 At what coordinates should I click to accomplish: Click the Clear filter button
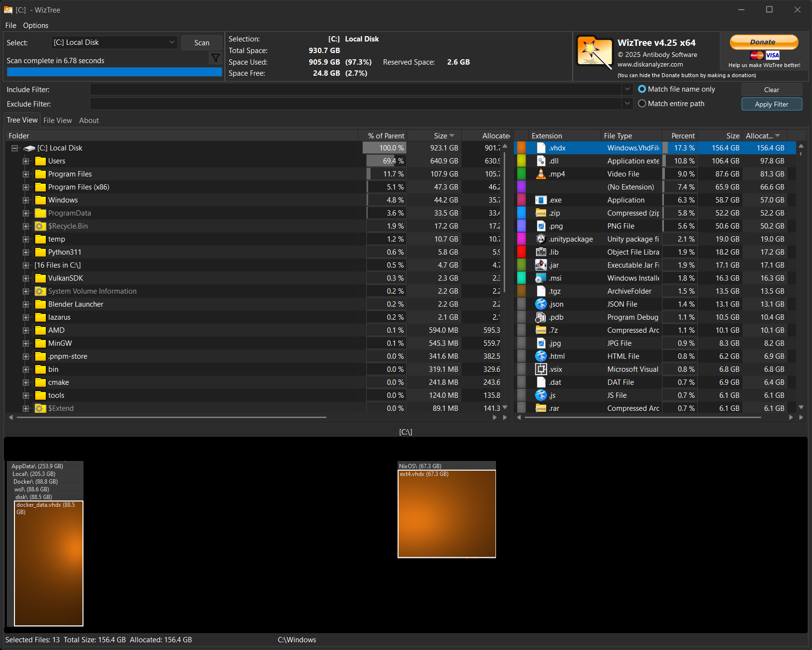(x=771, y=90)
